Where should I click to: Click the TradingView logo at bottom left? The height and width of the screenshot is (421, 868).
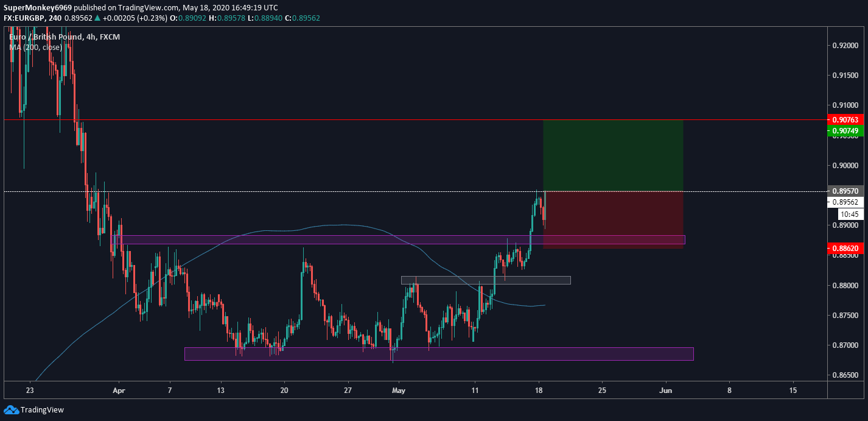(33, 409)
